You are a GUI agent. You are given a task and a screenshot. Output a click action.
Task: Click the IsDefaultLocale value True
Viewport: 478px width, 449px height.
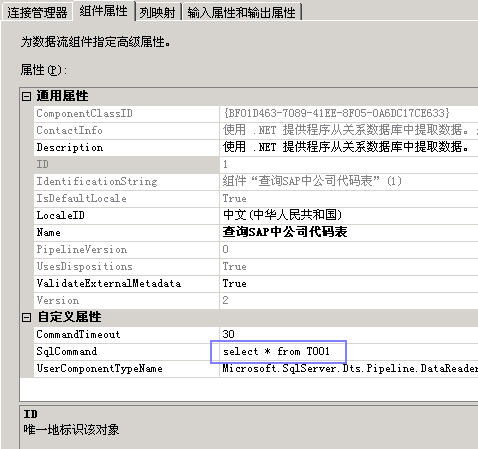[234, 199]
